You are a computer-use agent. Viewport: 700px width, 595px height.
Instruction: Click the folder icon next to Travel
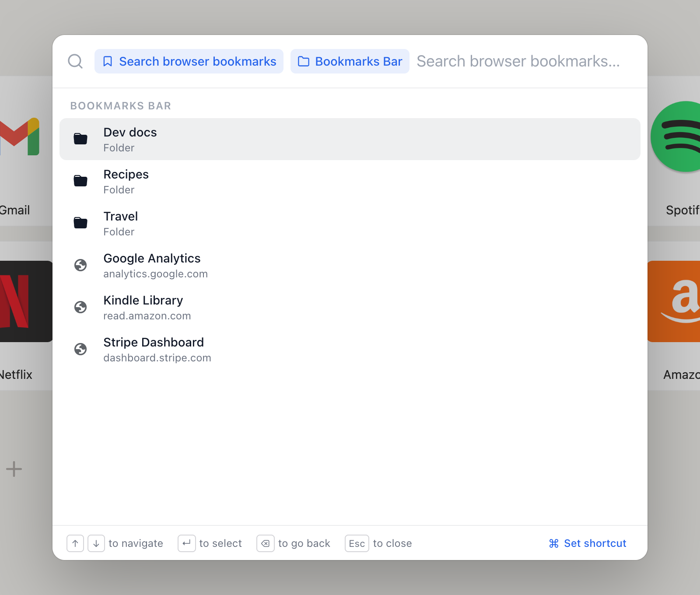[x=80, y=223]
